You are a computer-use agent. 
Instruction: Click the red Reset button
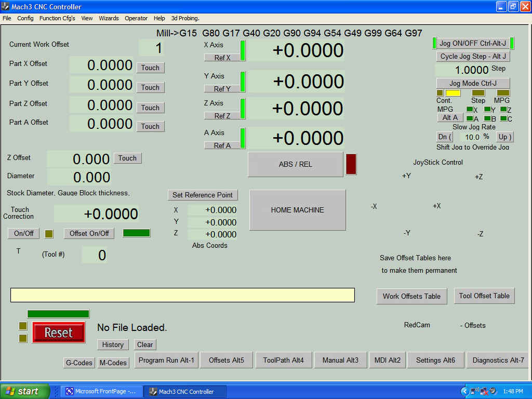point(59,332)
